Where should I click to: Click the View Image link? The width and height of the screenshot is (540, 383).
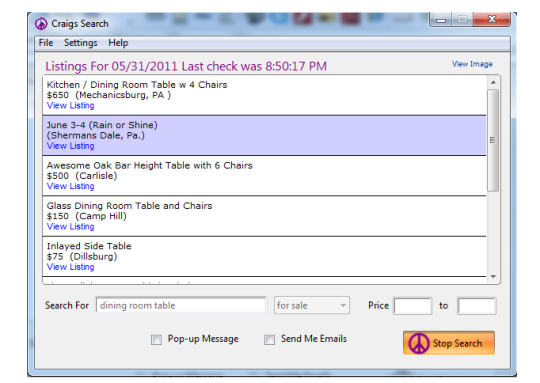[472, 64]
